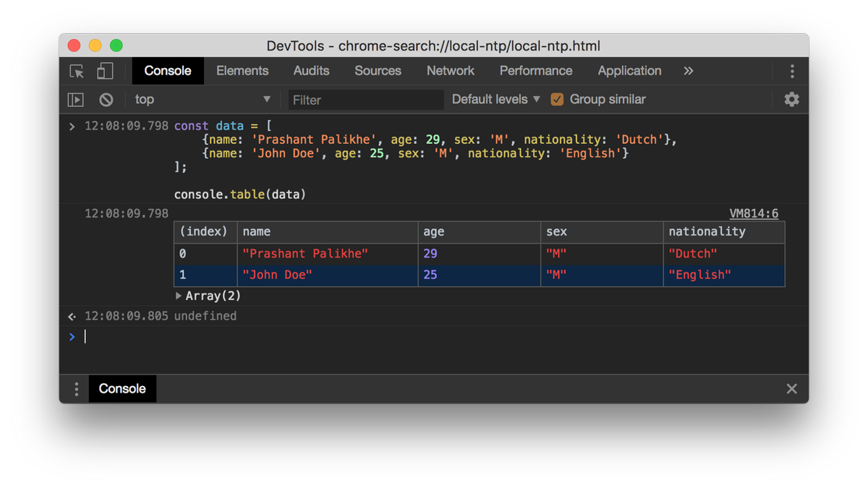
Task: Click the red close window button
Action: pos(74,46)
